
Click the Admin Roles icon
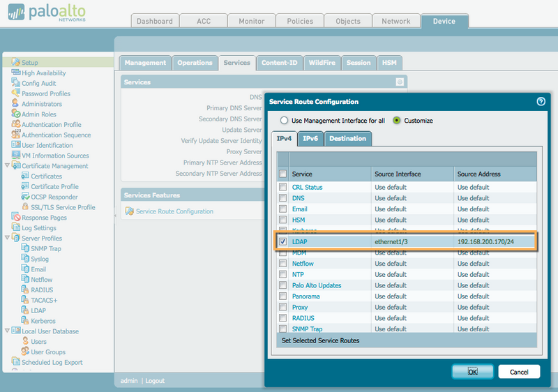click(x=15, y=114)
